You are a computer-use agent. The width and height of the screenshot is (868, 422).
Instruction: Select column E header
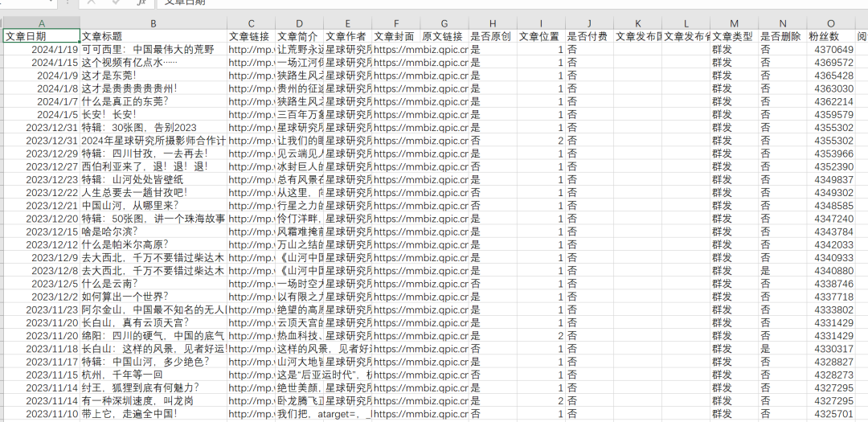(348, 23)
